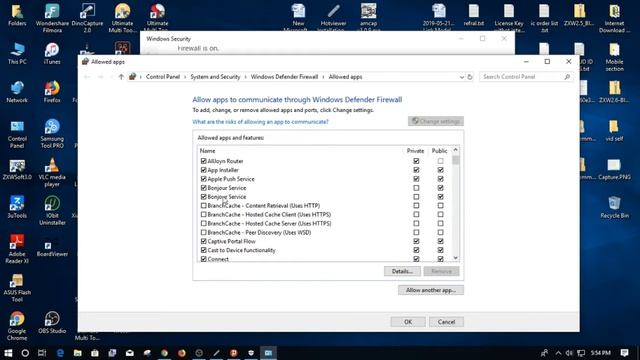
Task: Uncheck the AllJoyn Router name checkbox
Action: click(x=203, y=161)
